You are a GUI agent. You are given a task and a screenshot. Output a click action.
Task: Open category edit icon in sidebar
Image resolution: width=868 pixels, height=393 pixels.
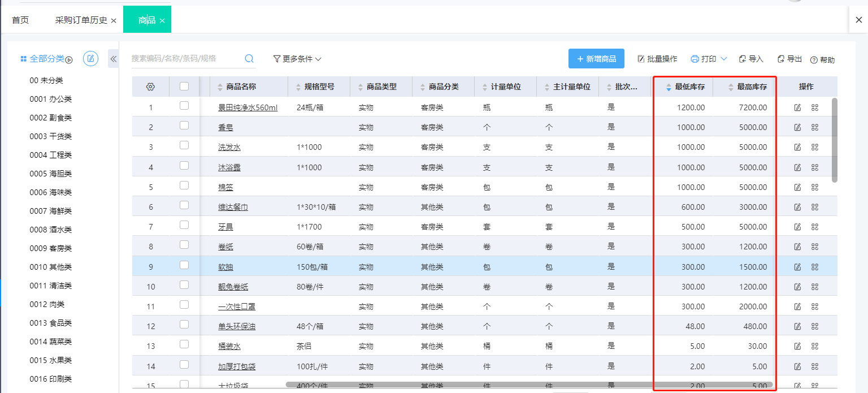click(x=91, y=58)
